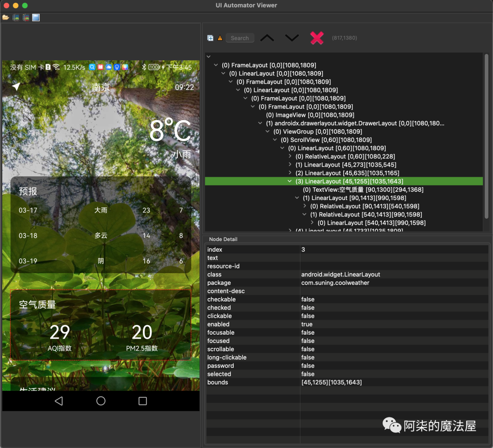This screenshot has width=493, height=448.
Task: Click the Save floppy disk icon
Action: pos(36,17)
